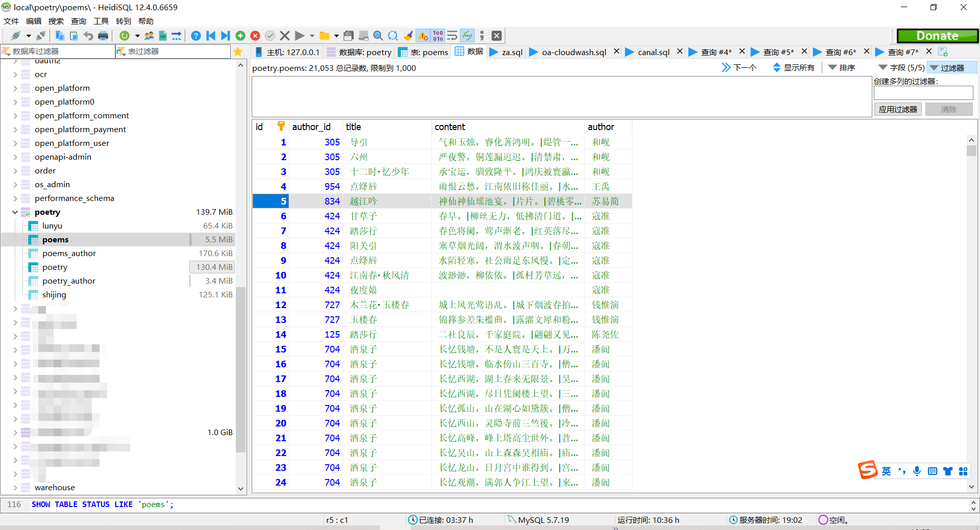Click the run query play icon
The height and width of the screenshot is (530, 980).
click(x=300, y=36)
